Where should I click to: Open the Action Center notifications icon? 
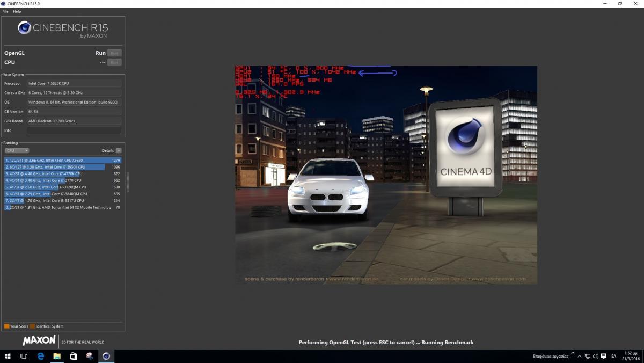pos(604,356)
